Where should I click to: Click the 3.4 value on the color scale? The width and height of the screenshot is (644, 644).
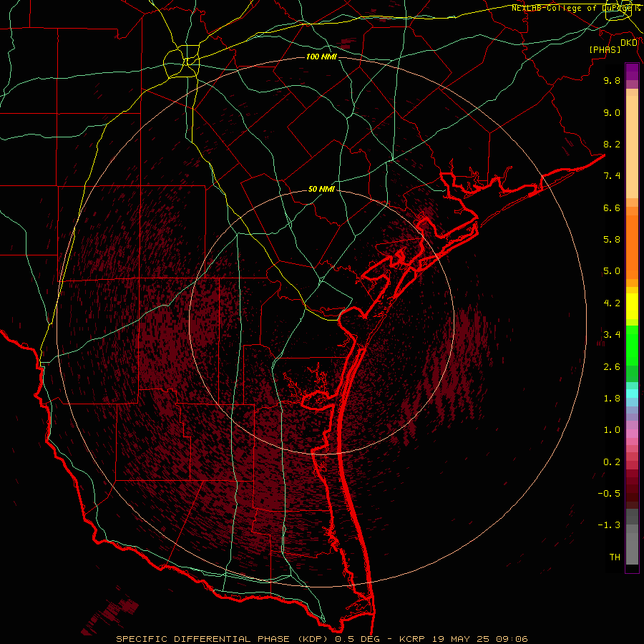612,335
